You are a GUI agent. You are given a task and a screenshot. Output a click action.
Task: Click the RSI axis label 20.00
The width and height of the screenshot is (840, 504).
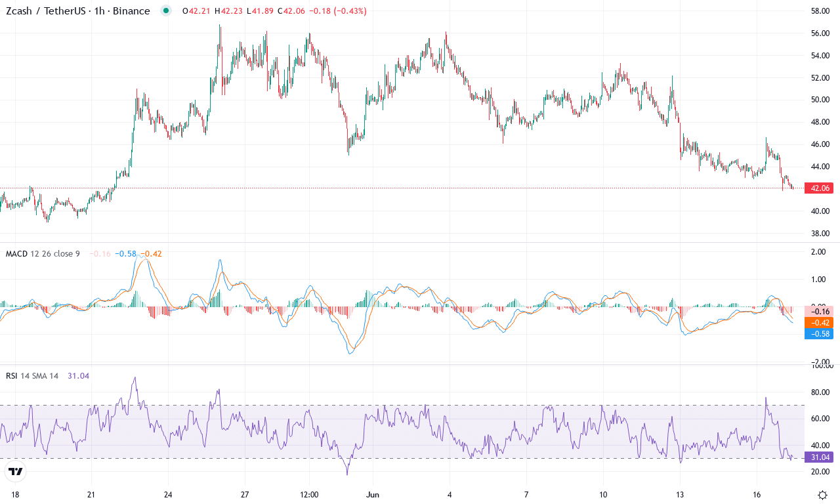tap(821, 471)
